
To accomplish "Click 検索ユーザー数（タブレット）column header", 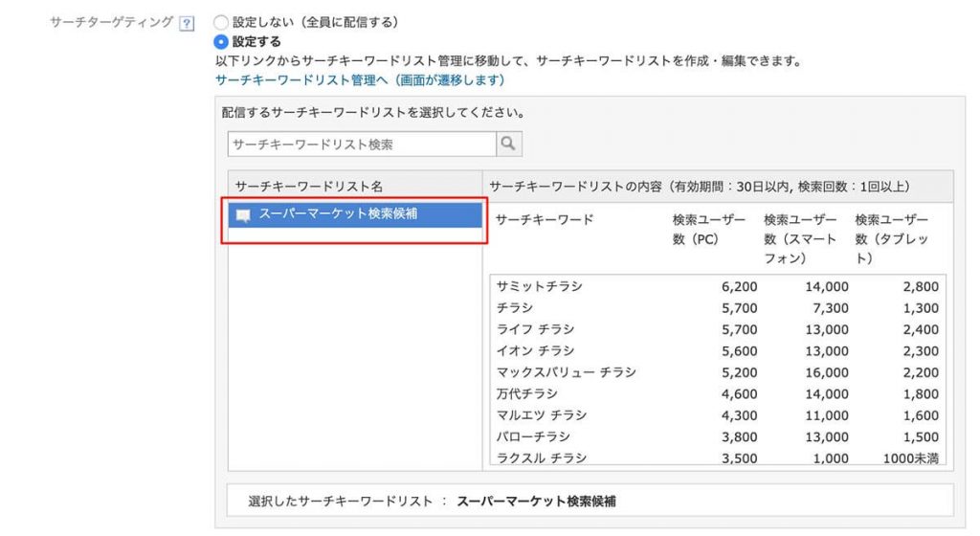I will 892,238.
